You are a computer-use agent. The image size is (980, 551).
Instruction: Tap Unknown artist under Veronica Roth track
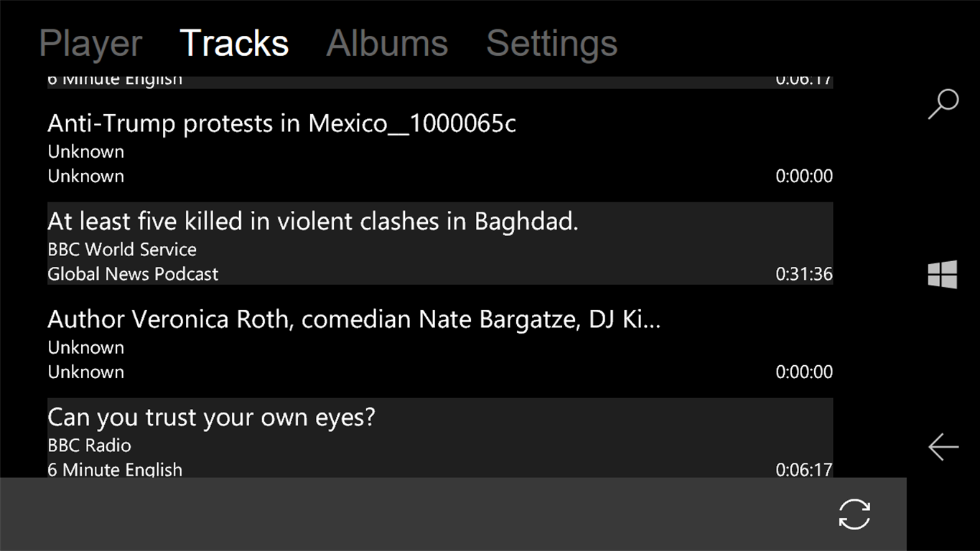pyautogui.click(x=85, y=348)
